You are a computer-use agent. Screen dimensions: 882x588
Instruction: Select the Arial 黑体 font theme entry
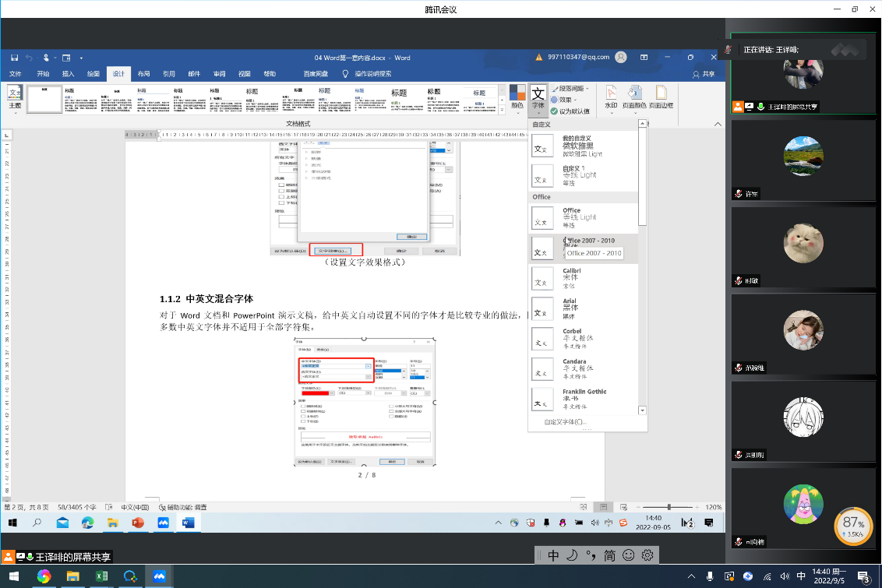pyautogui.click(x=584, y=308)
